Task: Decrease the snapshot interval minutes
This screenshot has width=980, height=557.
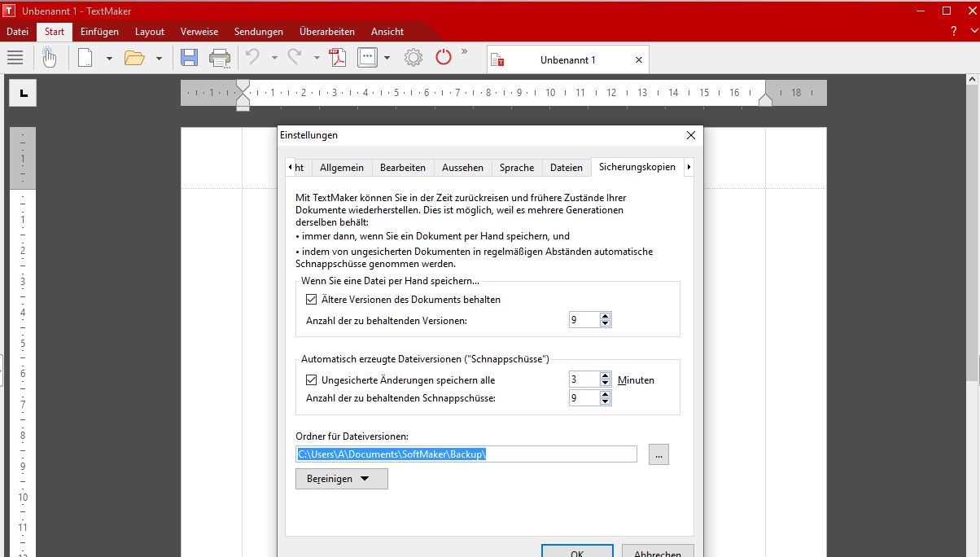Action: click(x=605, y=384)
